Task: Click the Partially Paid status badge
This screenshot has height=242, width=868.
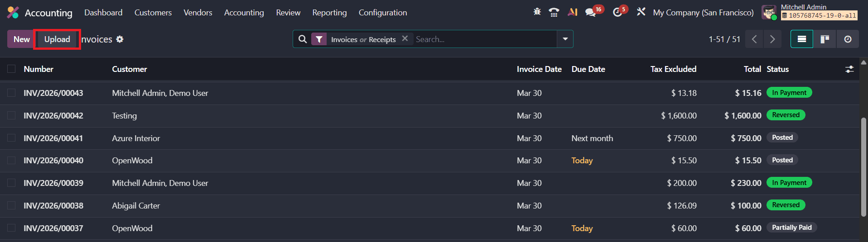Action: click(791, 228)
